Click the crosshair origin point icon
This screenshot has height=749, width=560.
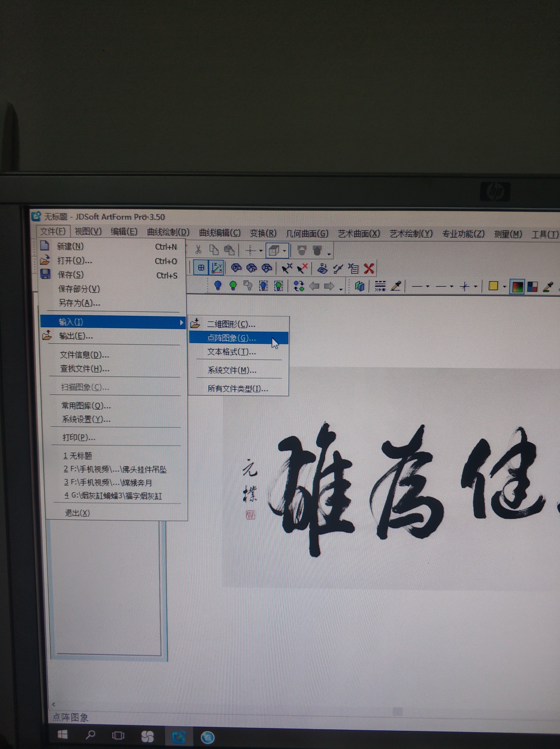point(250,250)
